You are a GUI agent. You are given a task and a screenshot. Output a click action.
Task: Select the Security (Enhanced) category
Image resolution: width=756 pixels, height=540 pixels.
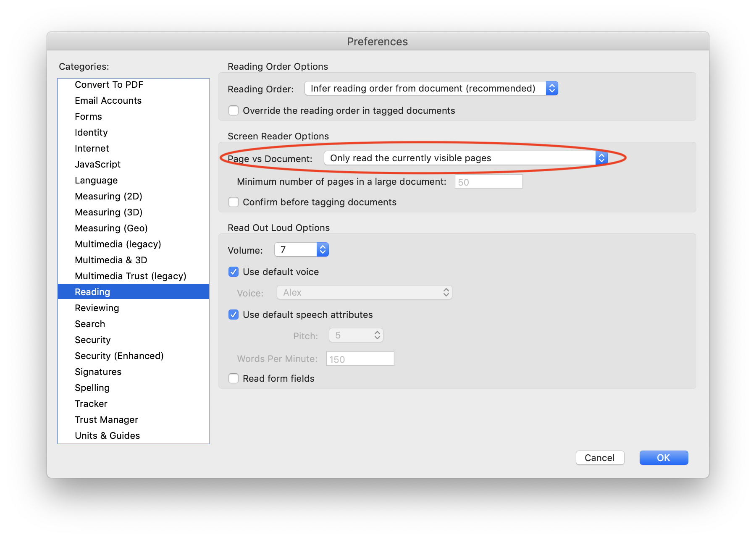(x=119, y=356)
